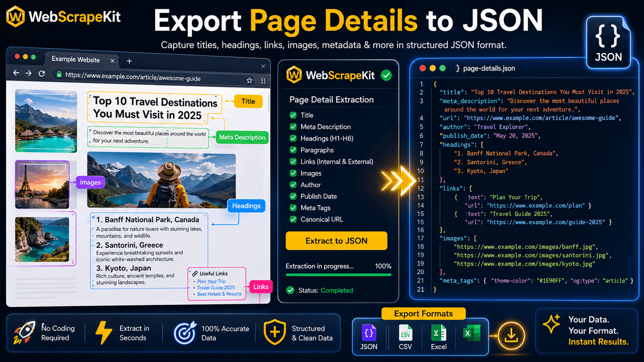Image resolution: width=644 pixels, height=362 pixels.
Task: Click the green Status completed check icon
Action: 290,290
